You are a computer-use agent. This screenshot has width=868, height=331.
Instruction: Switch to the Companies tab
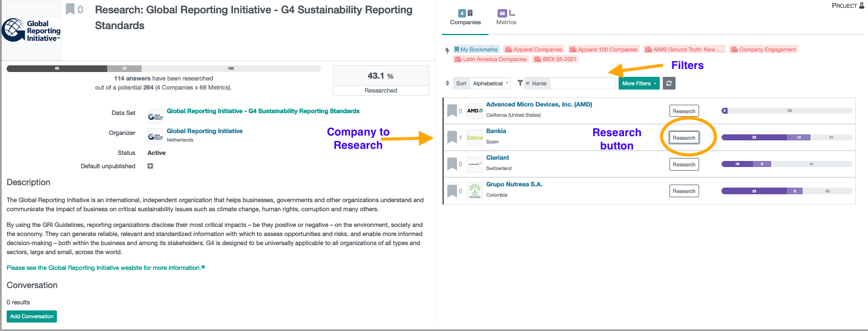point(465,18)
